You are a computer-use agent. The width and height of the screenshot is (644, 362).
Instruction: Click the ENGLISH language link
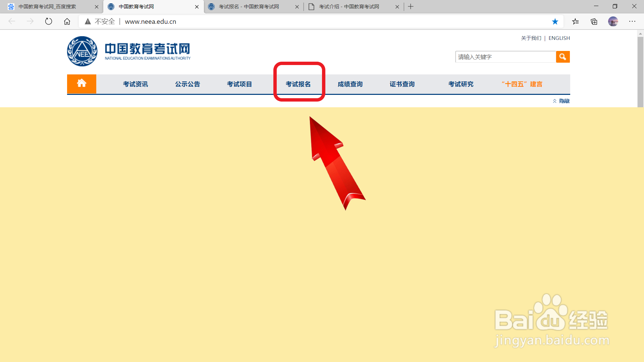pos(559,38)
